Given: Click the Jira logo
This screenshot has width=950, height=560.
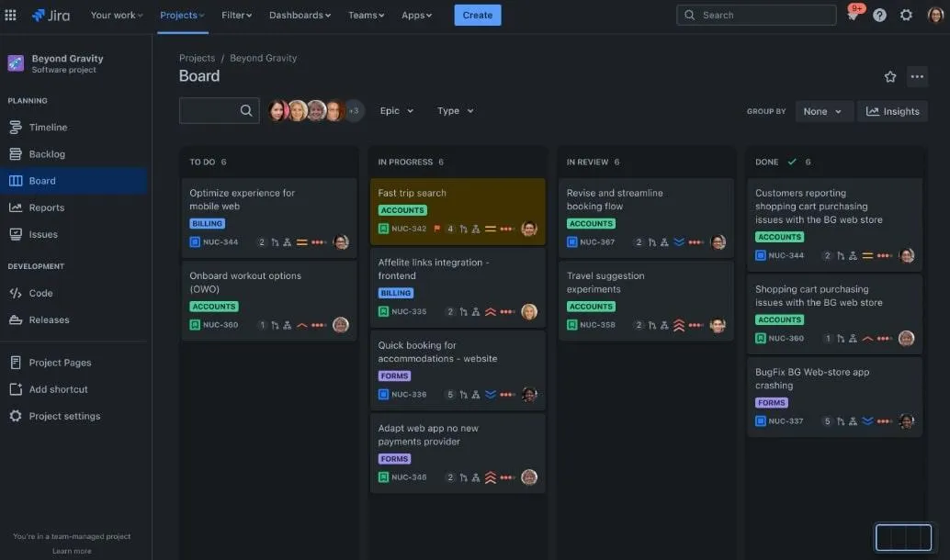Looking at the screenshot, I should pyautogui.click(x=51, y=15).
